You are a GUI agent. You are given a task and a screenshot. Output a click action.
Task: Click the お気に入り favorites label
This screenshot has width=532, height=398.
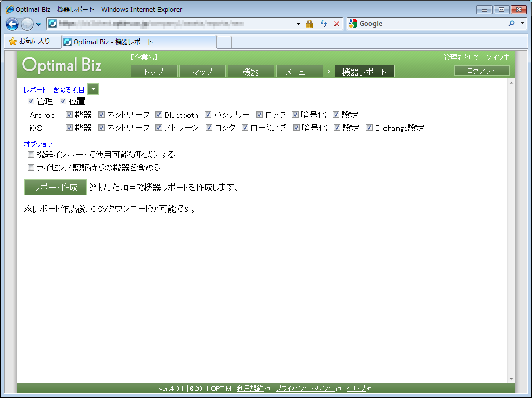point(35,41)
